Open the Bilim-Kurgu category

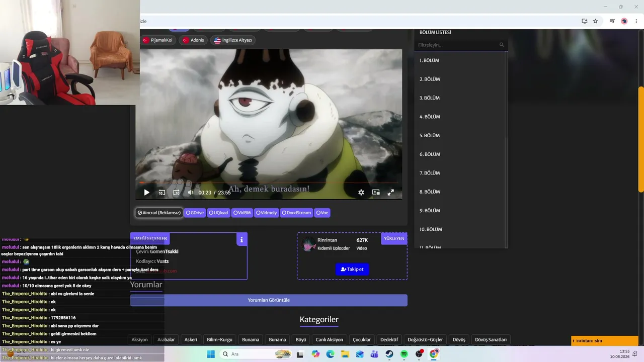click(219, 340)
